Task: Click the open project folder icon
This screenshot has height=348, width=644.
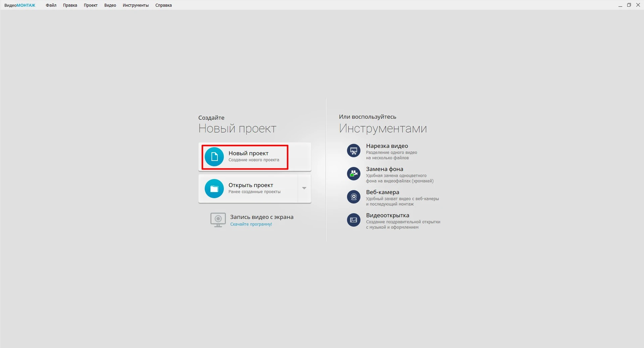Action: (214, 189)
